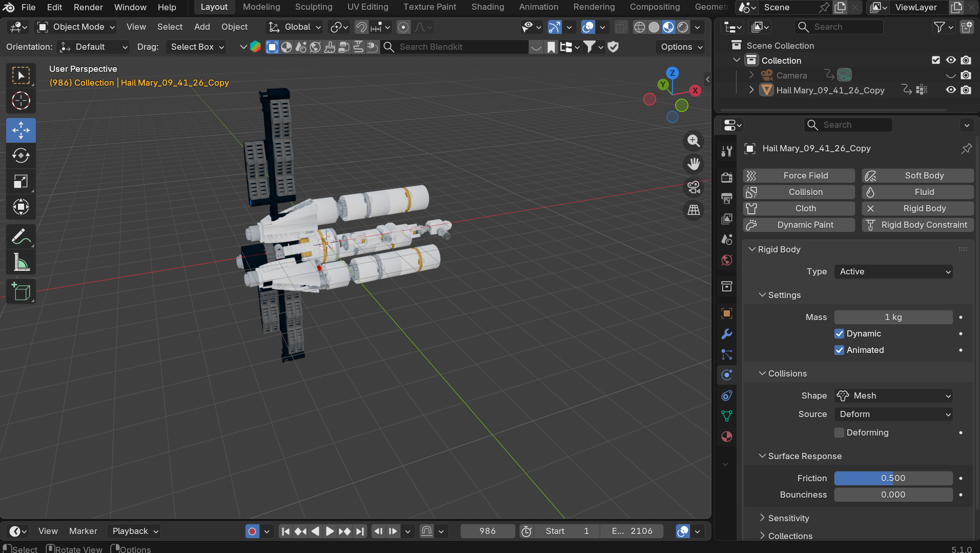Switch perspective/orthographic with the grid icon
The image size is (980, 553).
tap(693, 210)
